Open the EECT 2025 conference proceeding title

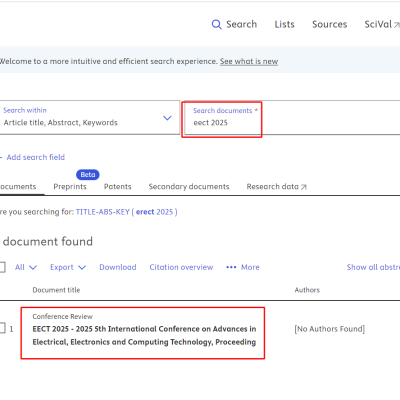[x=144, y=335]
